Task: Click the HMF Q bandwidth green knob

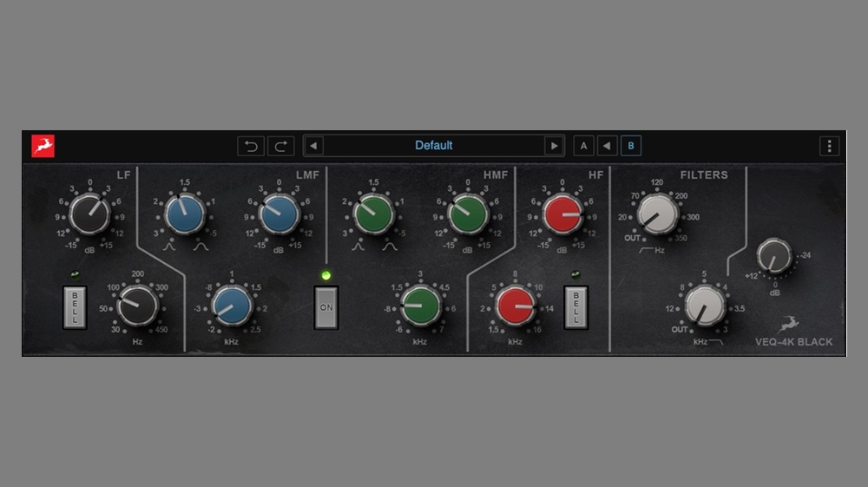Action: click(373, 214)
